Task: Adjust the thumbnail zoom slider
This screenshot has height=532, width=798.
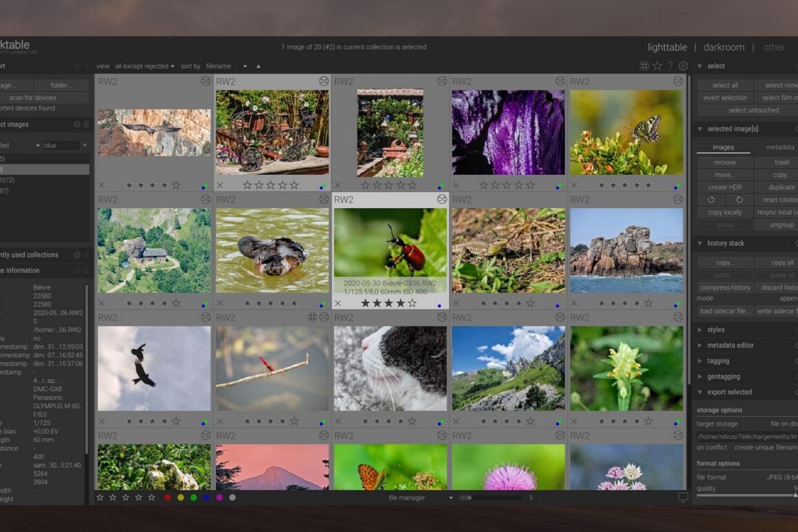Action: pyautogui.click(x=491, y=497)
